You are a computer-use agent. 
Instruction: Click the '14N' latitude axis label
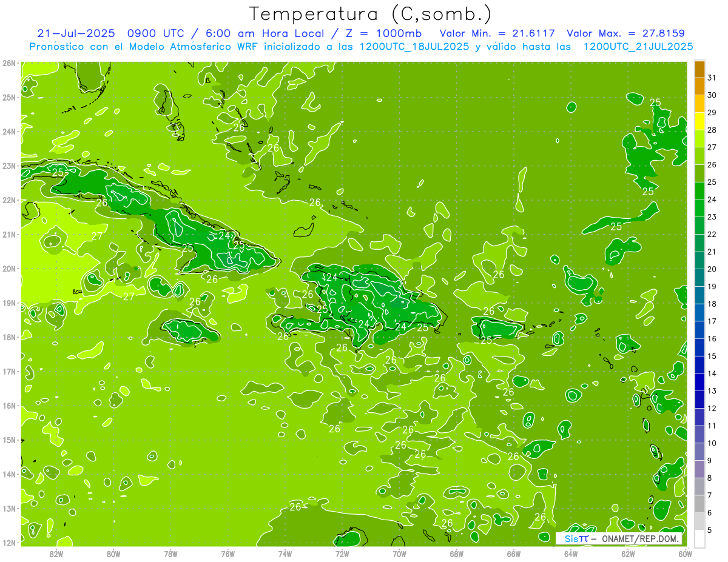pyautogui.click(x=9, y=474)
